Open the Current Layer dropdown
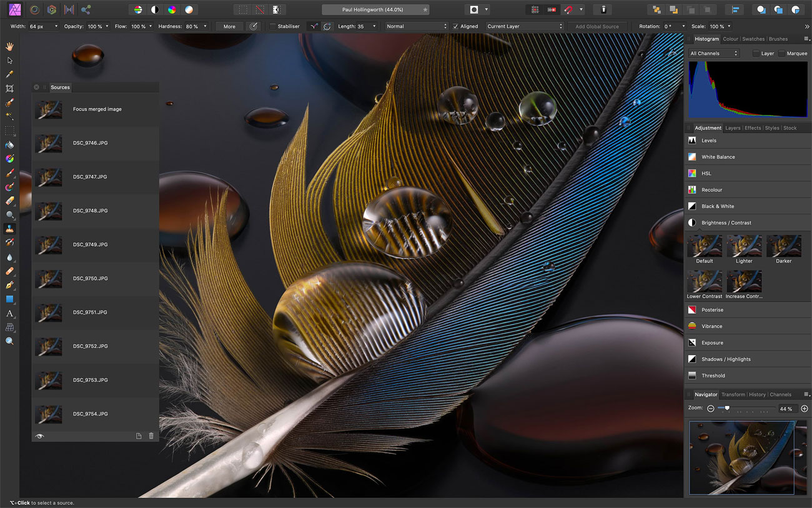The image size is (812, 508). coord(525,26)
